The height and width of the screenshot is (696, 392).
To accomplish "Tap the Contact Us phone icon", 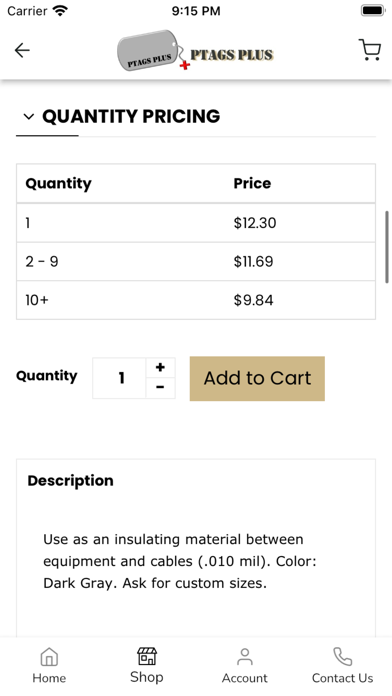I will (342, 656).
